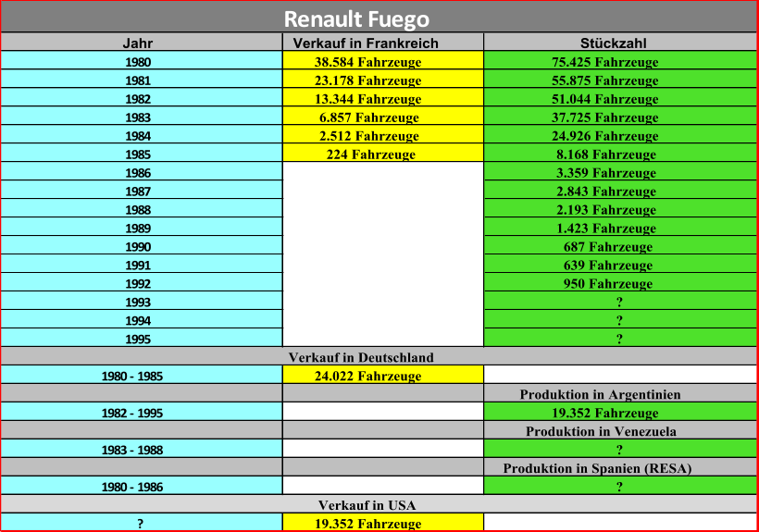Viewport: 759px width, 532px height.
Task: Select the '2.512 Fahrzeuge' France sales cell
Action: point(383,134)
